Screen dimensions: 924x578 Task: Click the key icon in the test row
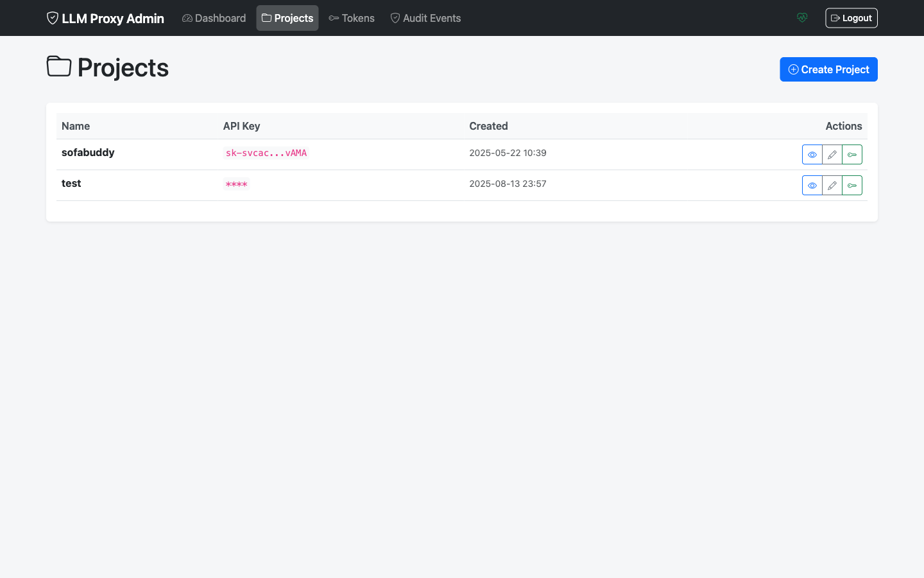tap(852, 186)
